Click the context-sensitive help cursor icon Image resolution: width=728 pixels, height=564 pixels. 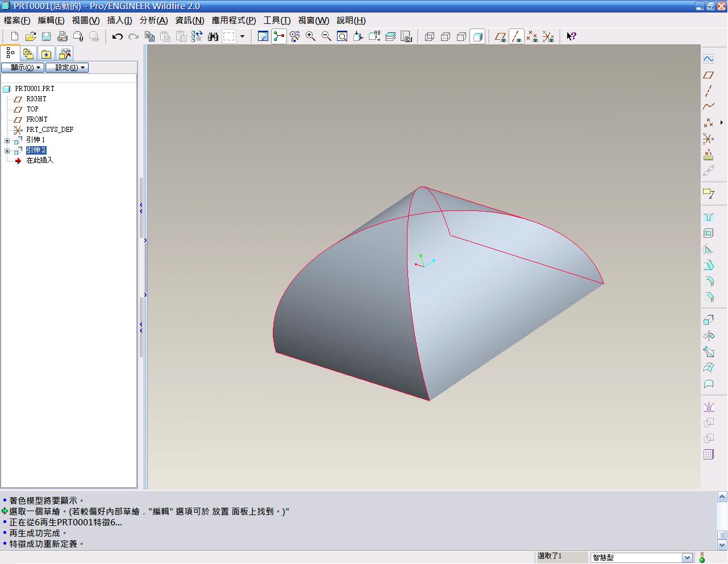point(572,36)
